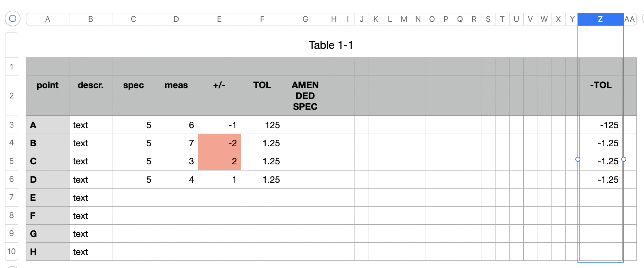Click the "-TOL" header cell
Image resolution: width=644 pixels, height=268 pixels.
coord(601,85)
